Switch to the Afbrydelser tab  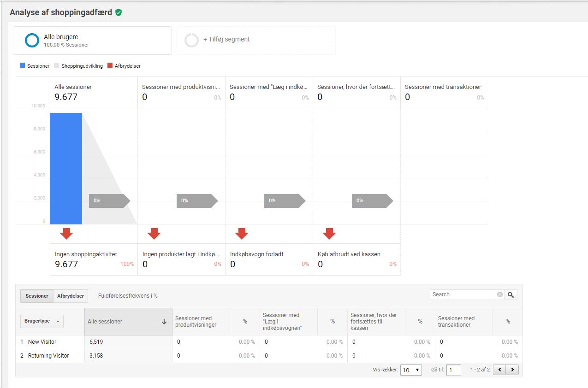click(70, 296)
